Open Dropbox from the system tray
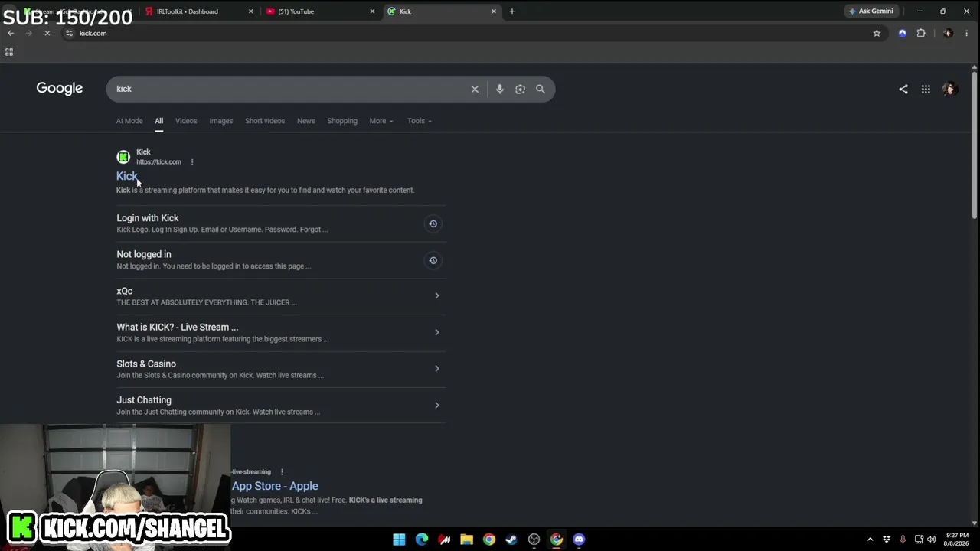 [x=887, y=540]
